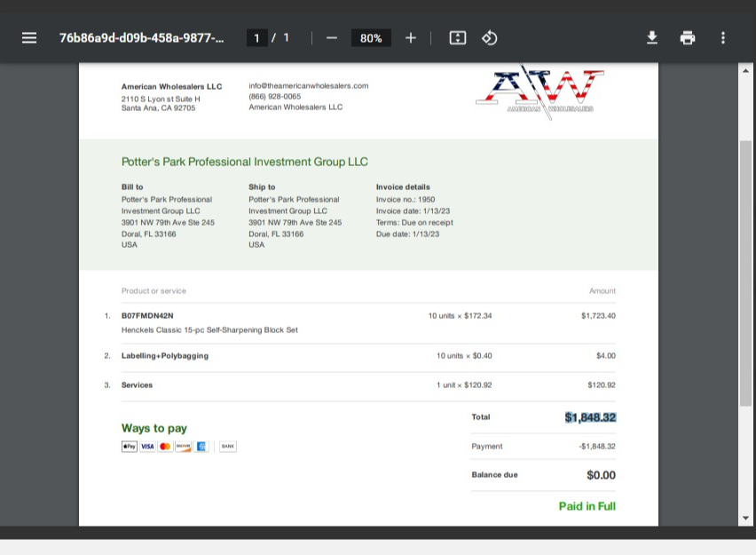The image size is (756, 555).
Task: Click the Amount column header
Action: pyautogui.click(x=602, y=291)
